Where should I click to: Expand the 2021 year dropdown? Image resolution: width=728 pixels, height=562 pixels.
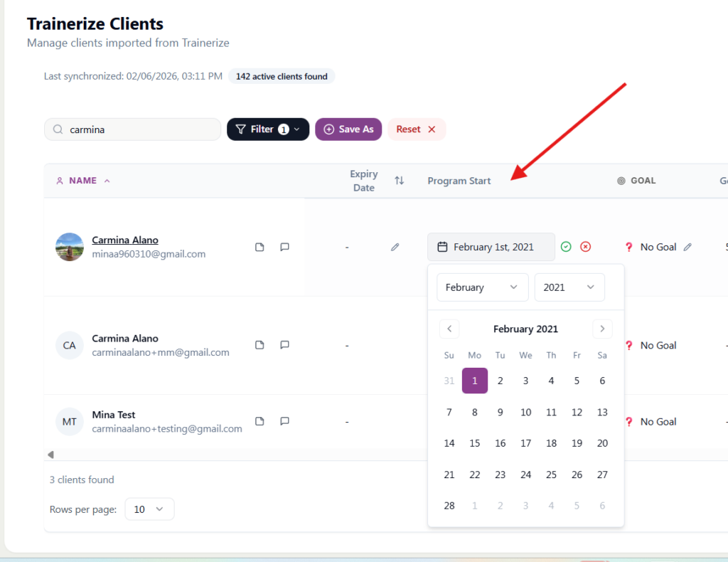569,287
